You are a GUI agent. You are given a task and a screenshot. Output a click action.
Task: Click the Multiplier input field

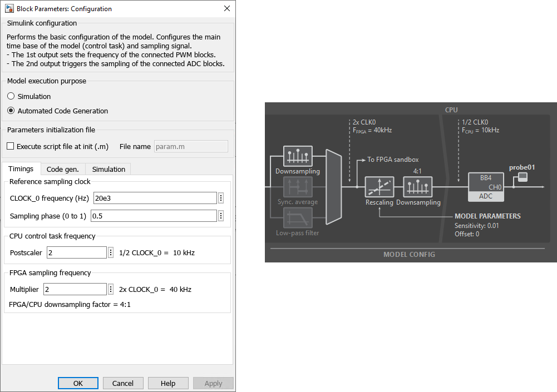pos(75,289)
